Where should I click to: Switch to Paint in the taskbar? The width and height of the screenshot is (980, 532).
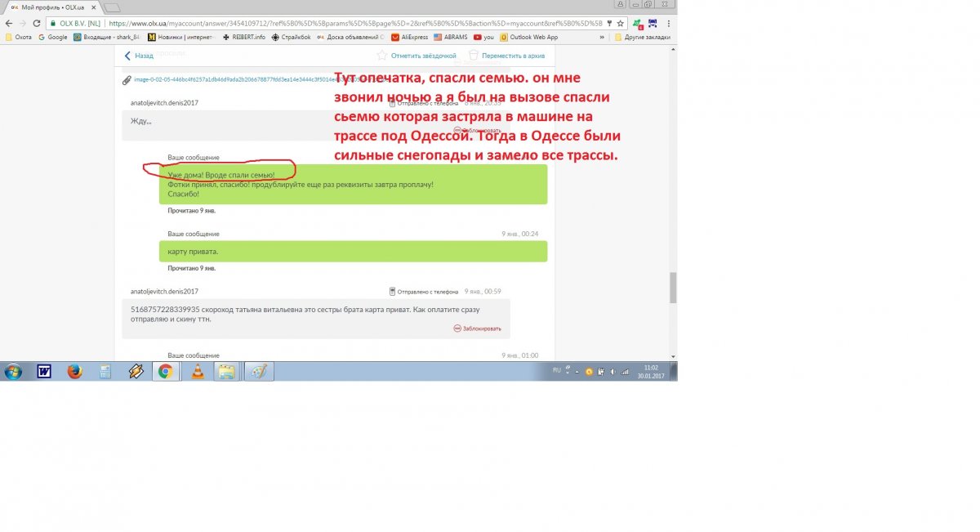[259, 372]
